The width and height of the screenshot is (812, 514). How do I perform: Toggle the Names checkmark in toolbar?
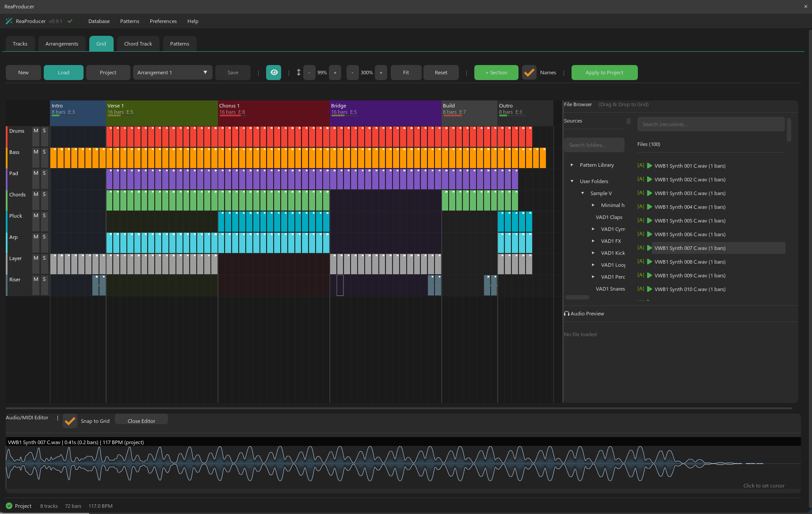coord(529,72)
